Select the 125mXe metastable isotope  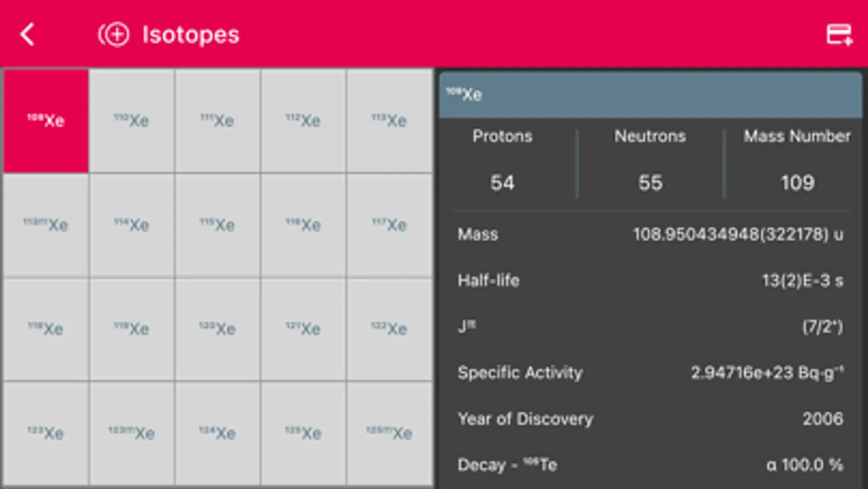pyautogui.click(x=389, y=433)
